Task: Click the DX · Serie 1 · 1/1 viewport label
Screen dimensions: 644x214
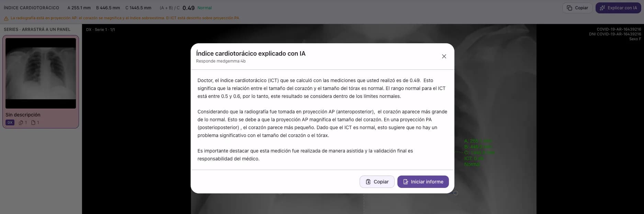Action: tap(101, 30)
